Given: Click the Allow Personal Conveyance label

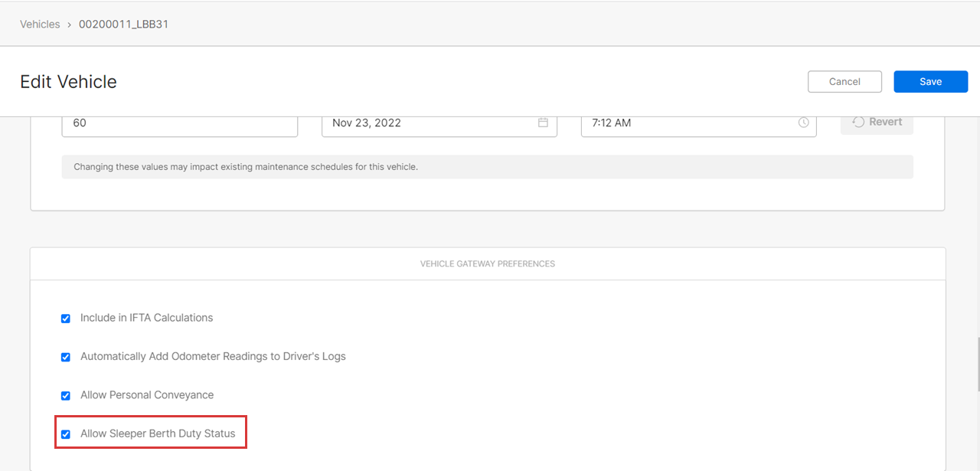Looking at the screenshot, I should (147, 395).
